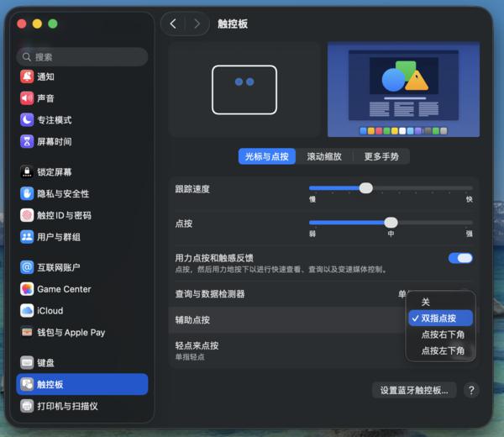Choose 关 in the dropdown menu
504x437 pixels.
426,302
